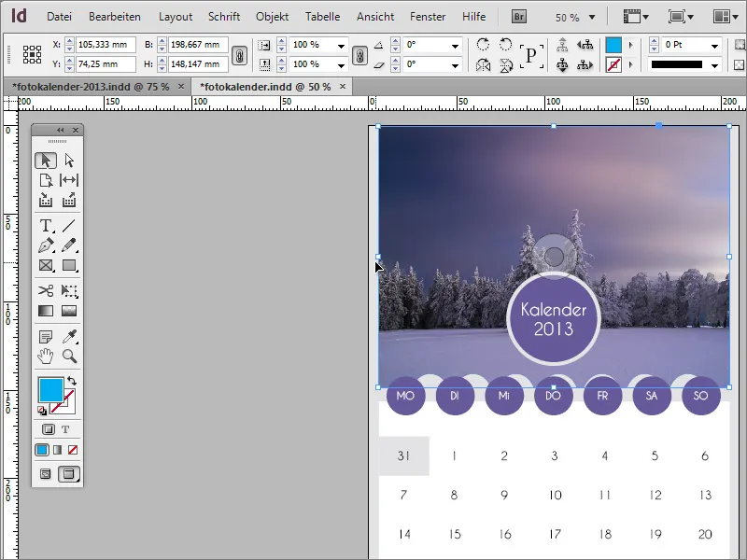The height and width of the screenshot is (560, 747).
Task: Open the Fenster menu
Action: click(x=428, y=17)
